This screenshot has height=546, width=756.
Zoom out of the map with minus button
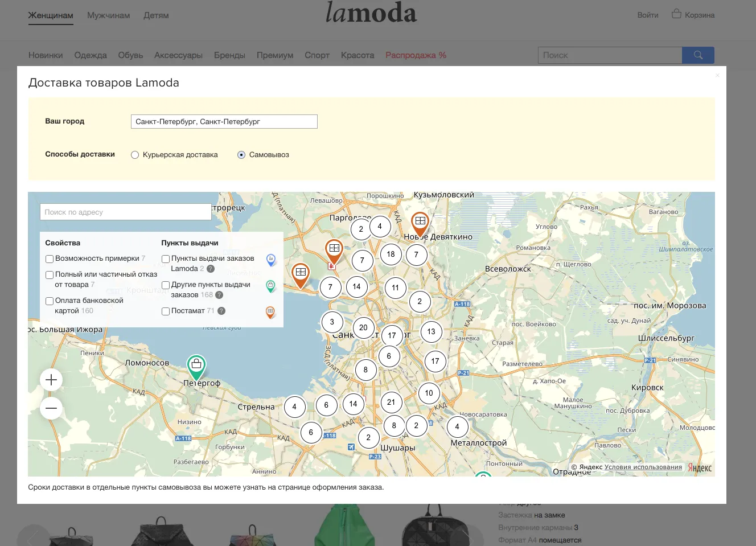pyautogui.click(x=51, y=408)
